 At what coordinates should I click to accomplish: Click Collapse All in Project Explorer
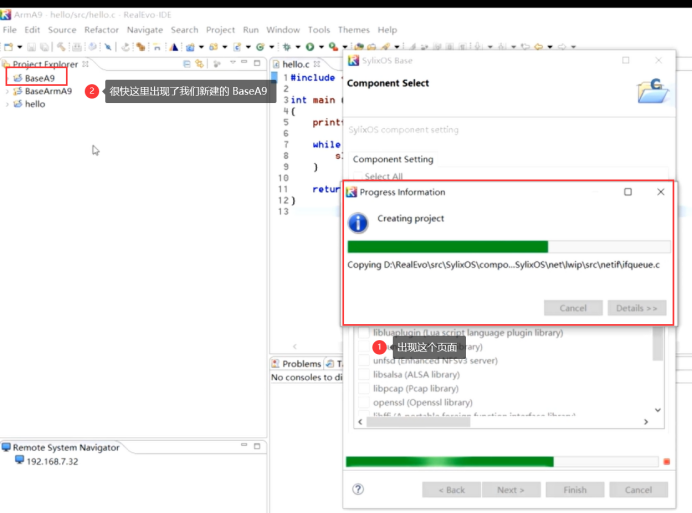pyautogui.click(x=187, y=64)
